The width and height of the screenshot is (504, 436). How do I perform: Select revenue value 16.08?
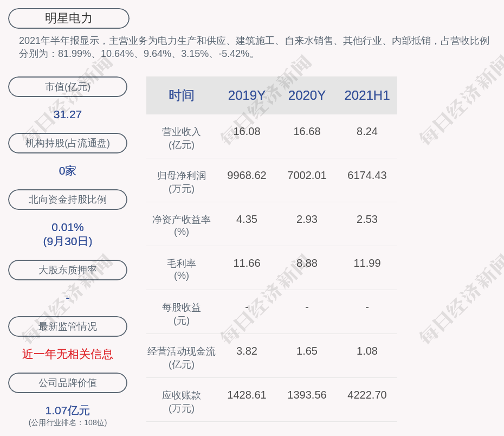(247, 132)
